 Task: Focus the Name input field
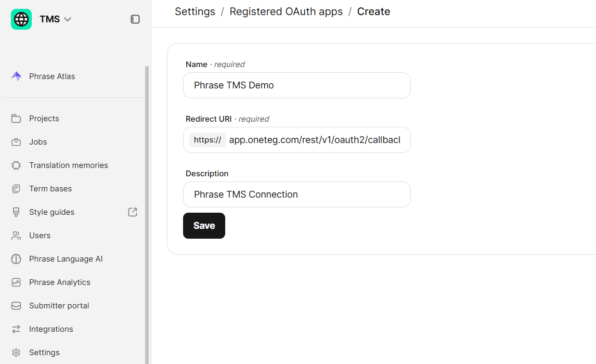(297, 85)
